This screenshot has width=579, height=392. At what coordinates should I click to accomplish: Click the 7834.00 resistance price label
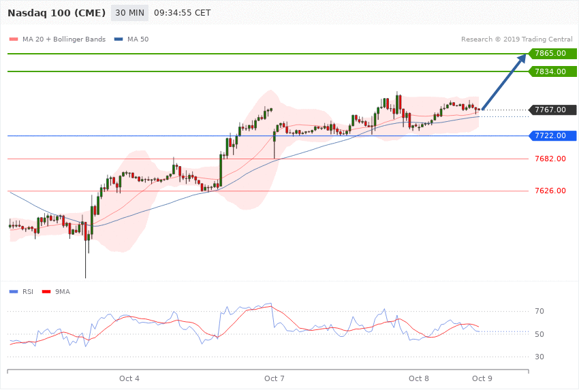point(553,71)
